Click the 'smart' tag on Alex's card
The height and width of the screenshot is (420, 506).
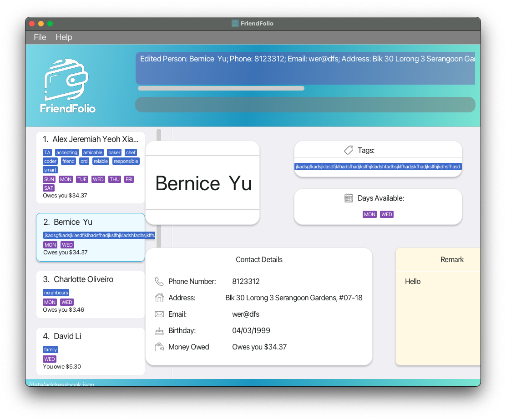(x=51, y=170)
